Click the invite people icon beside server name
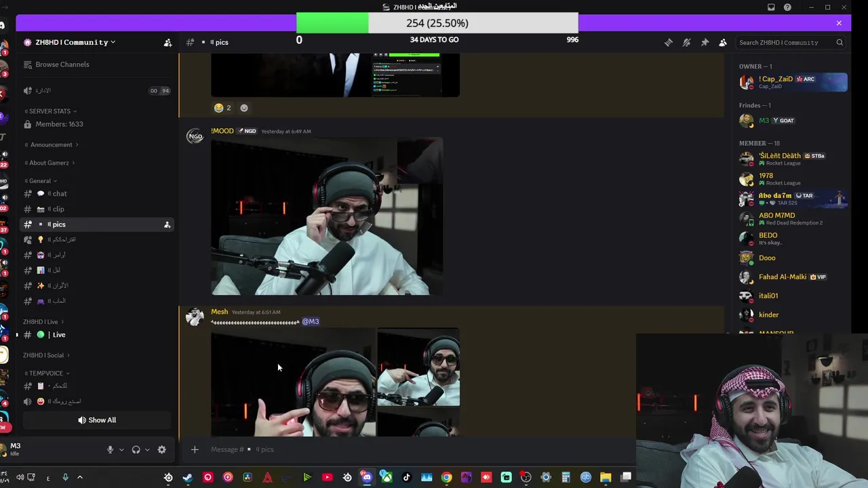The height and width of the screenshot is (488, 868). tap(167, 42)
